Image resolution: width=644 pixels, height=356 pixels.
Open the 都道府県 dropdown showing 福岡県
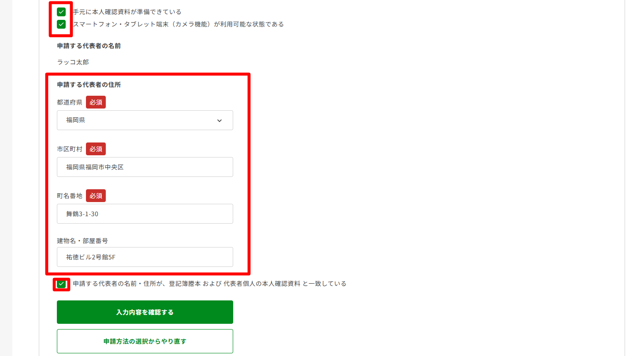(x=145, y=120)
